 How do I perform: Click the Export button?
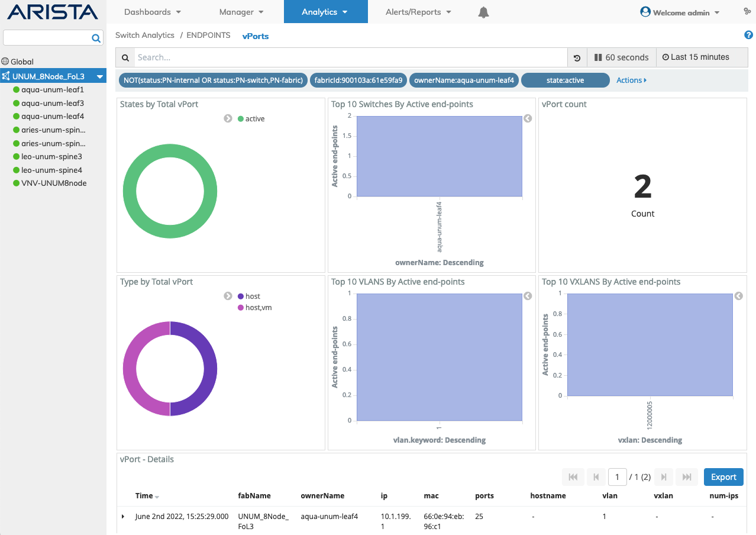pos(723,477)
